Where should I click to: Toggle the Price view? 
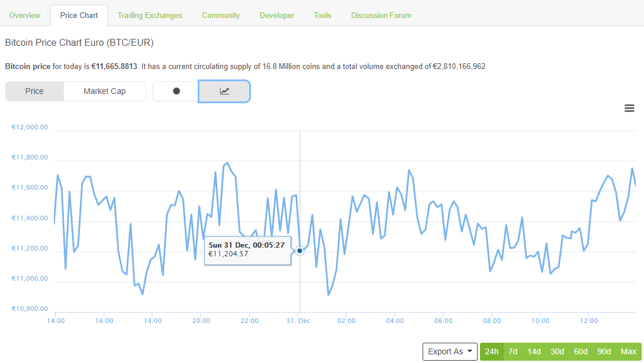click(x=35, y=91)
